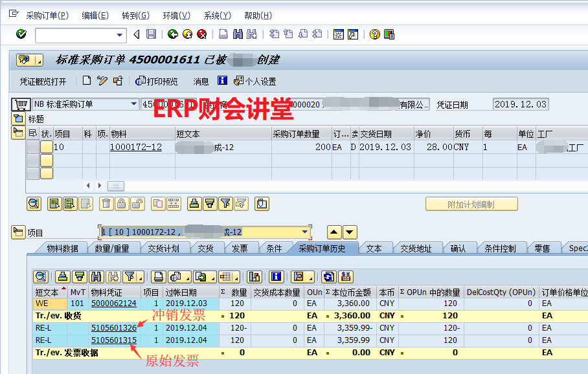Collapse the 项目 item detail section
The height and width of the screenshot is (374, 588).
click(x=18, y=232)
